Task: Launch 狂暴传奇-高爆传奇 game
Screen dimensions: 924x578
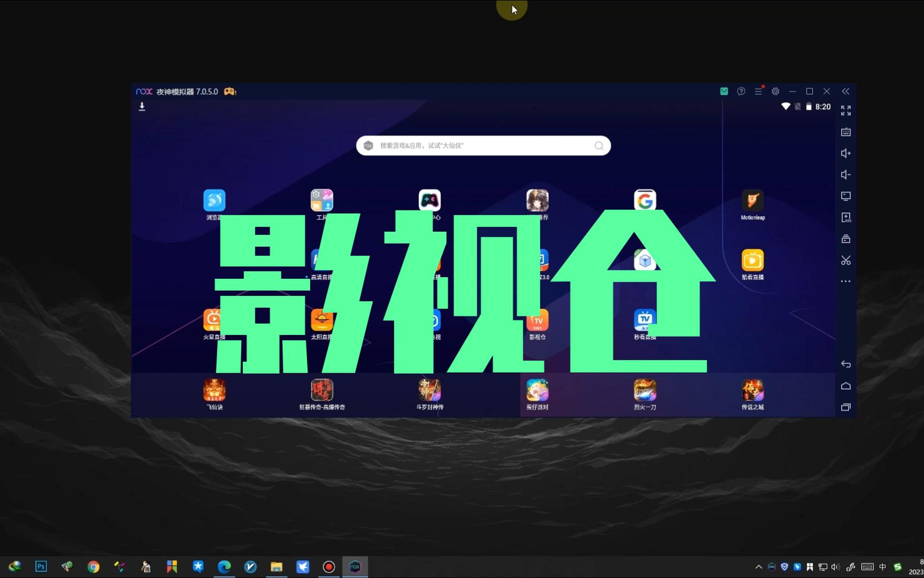Action: 322,390
